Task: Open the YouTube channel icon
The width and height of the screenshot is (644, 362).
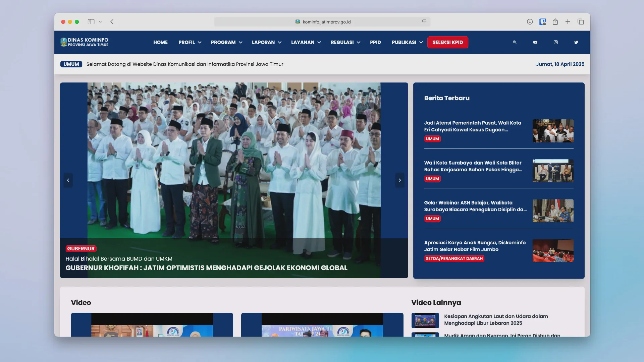Action: coord(535,42)
